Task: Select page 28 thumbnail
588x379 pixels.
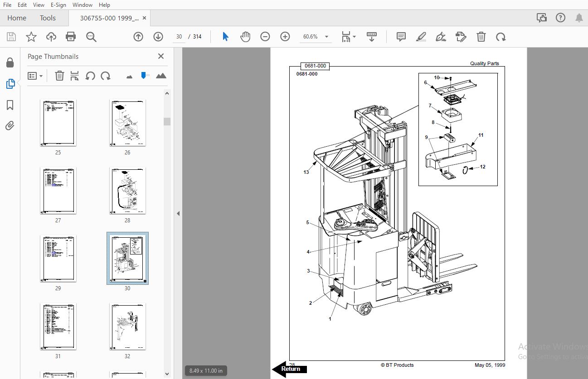Action: click(127, 191)
